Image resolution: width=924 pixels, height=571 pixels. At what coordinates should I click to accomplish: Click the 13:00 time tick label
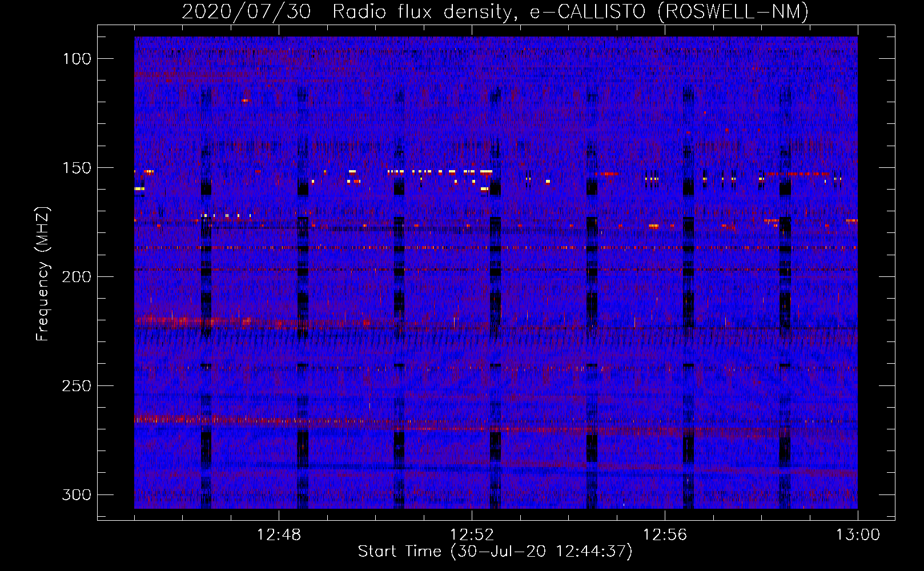click(858, 535)
